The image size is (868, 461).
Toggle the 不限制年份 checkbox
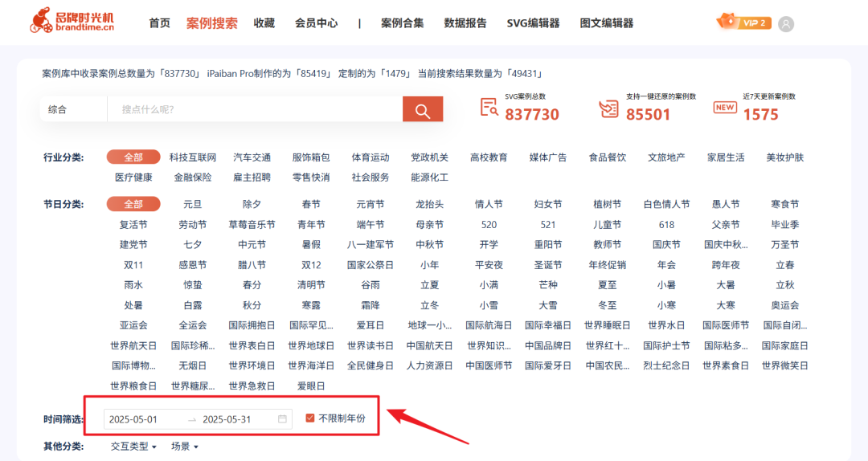coord(310,418)
